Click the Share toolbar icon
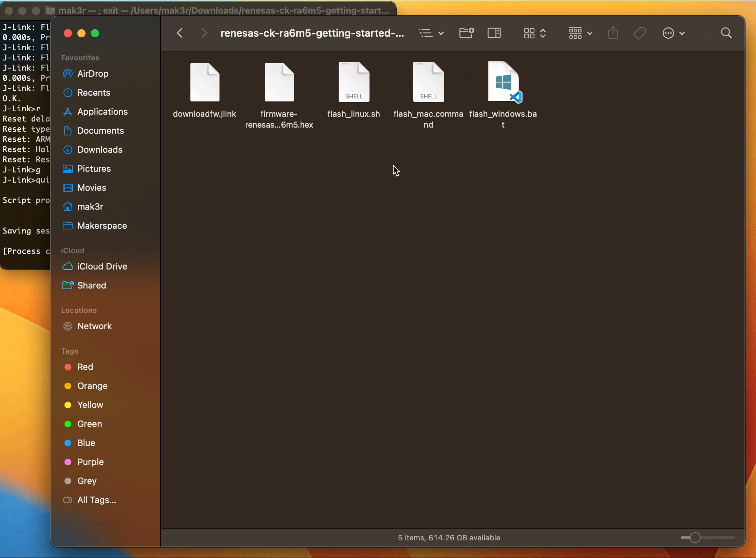756x558 pixels. click(x=613, y=33)
